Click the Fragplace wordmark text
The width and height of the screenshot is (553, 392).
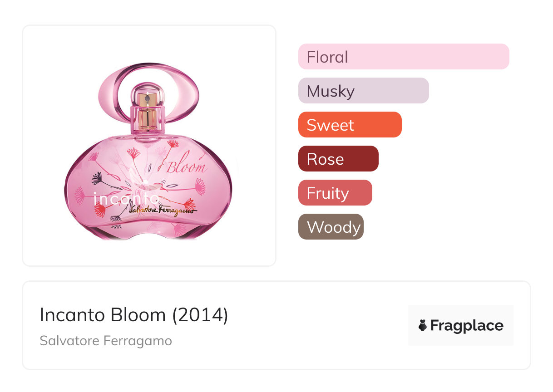467,325
